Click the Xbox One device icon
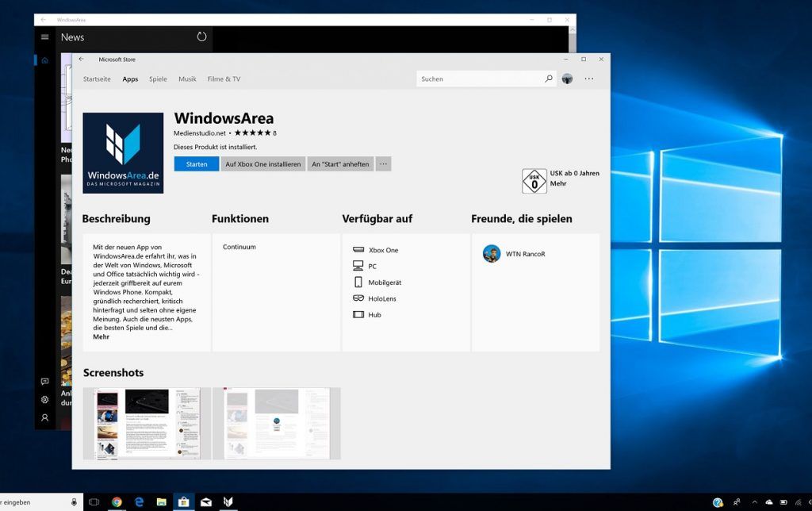Image resolution: width=812 pixels, height=511 pixels. 358,250
